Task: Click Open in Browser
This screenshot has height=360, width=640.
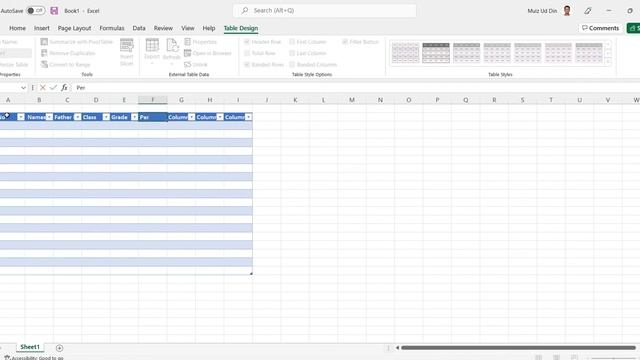Action: [208, 53]
